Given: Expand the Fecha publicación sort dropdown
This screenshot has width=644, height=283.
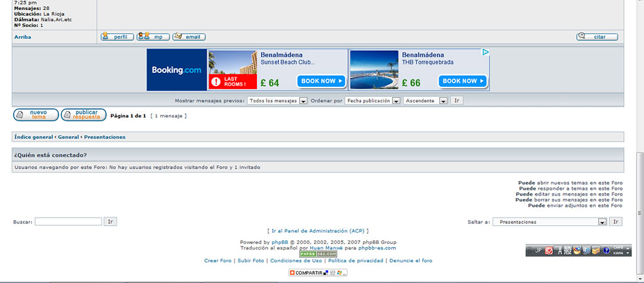Looking at the screenshot, I should (x=373, y=101).
